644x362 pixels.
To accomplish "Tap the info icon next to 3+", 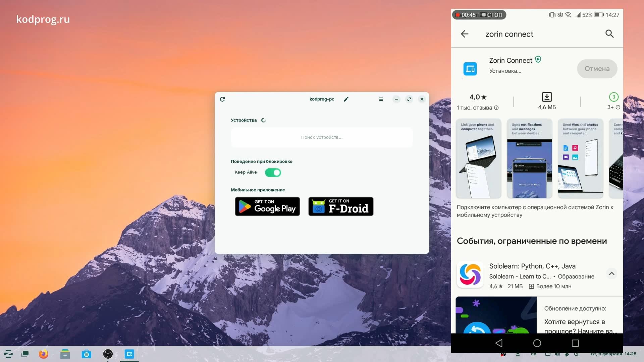I will click(618, 107).
